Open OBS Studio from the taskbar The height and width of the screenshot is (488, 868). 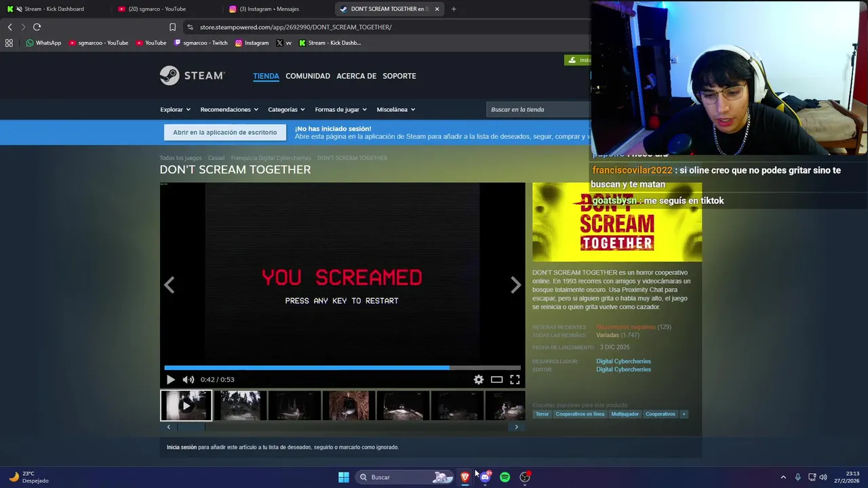(525, 477)
